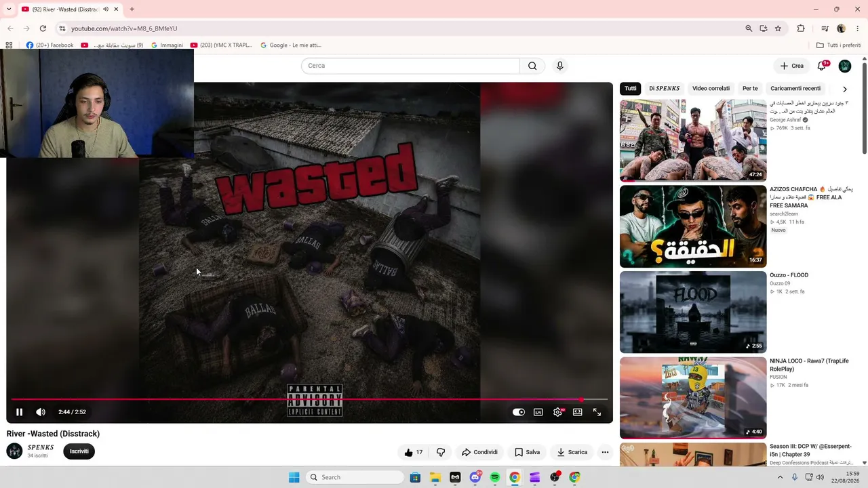Bookmark this page with the star icon
The height and width of the screenshot is (488, 868).
coord(778,28)
